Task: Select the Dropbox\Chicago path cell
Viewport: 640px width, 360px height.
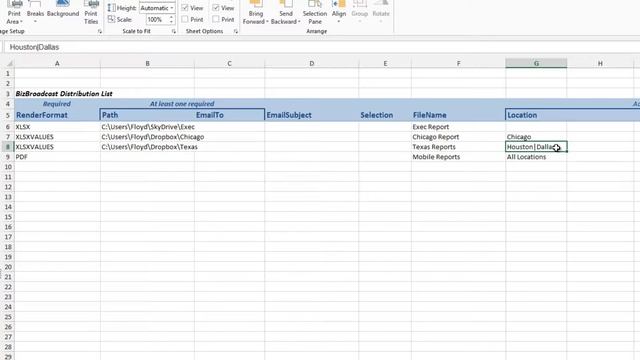Action: point(147,137)
